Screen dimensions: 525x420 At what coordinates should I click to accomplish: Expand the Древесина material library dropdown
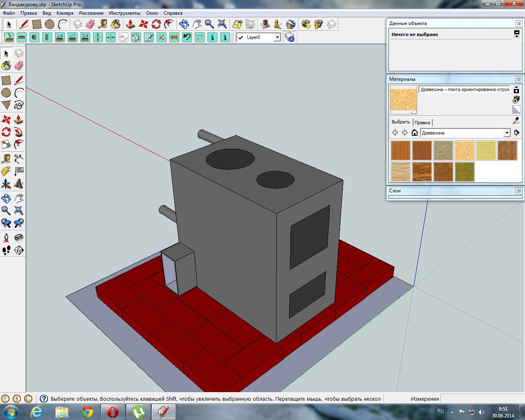(507, 133)
